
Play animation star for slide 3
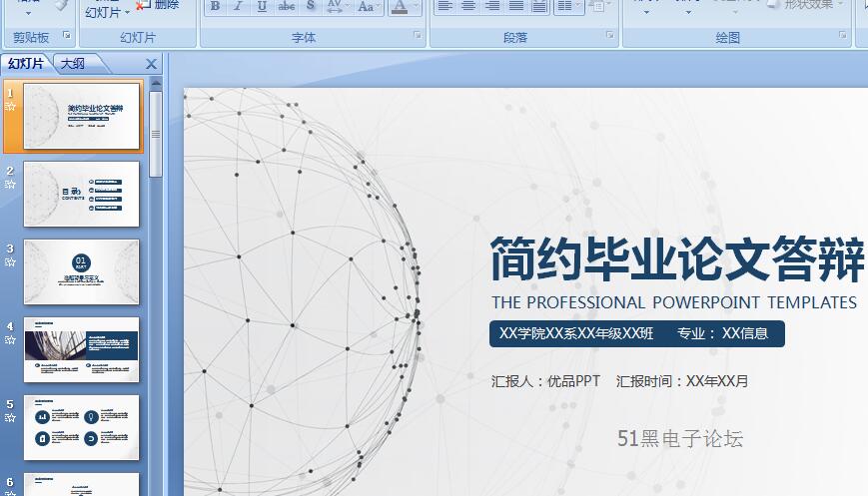pyautogui.click(x=10, y=262)
